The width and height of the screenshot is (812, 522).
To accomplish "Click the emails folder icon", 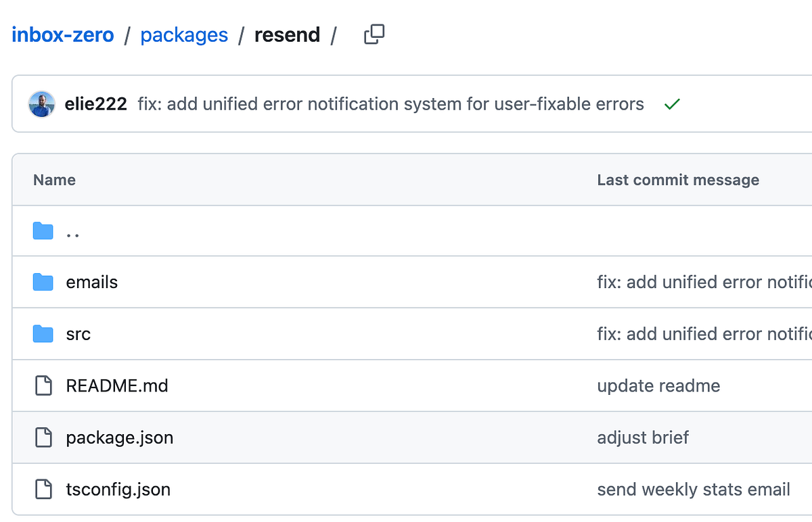I will click(43, 282).
